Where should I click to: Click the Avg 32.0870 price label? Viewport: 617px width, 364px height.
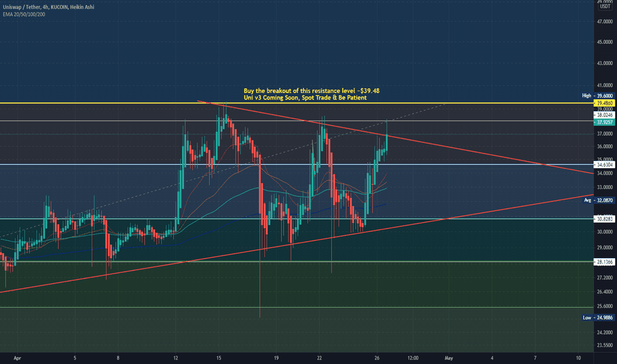click(x=598, y=201)
